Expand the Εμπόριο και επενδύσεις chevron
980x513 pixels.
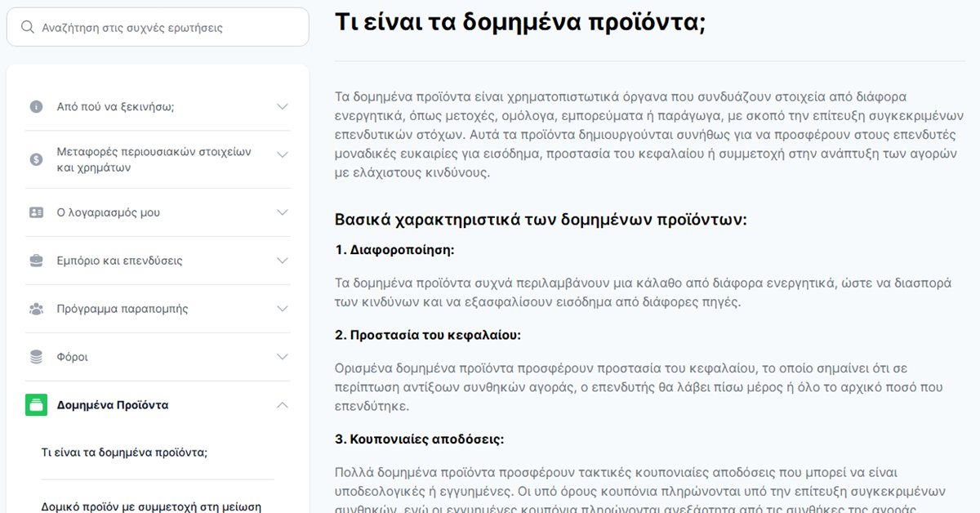tap(283, 261)
